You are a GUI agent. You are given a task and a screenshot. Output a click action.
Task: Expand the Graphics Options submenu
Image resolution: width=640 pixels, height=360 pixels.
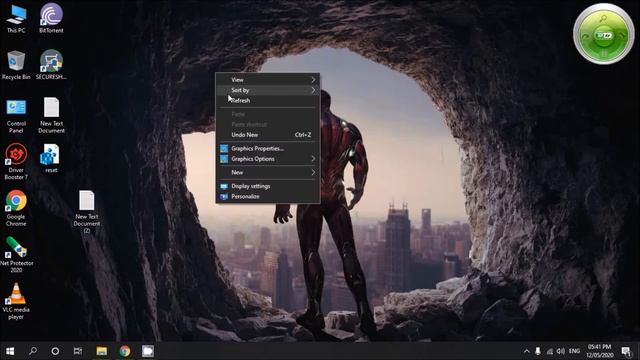(268, 159)
